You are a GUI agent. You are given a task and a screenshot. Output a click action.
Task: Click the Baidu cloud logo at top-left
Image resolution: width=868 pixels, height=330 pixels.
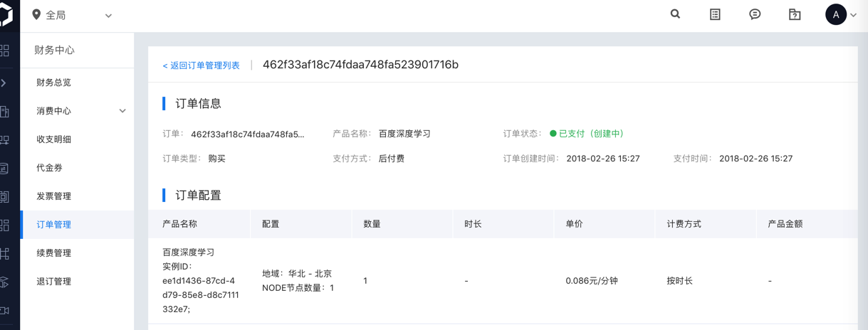(x=6, y=14)
